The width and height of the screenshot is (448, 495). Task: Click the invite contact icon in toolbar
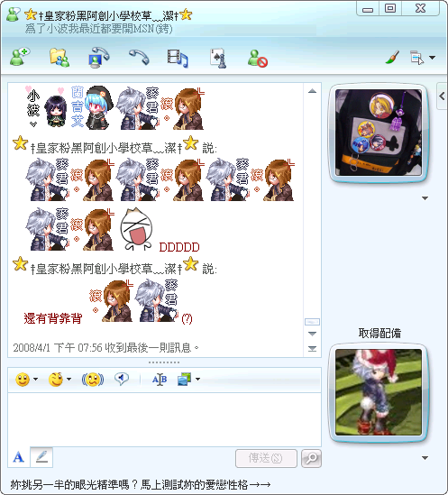coord(20,57)
